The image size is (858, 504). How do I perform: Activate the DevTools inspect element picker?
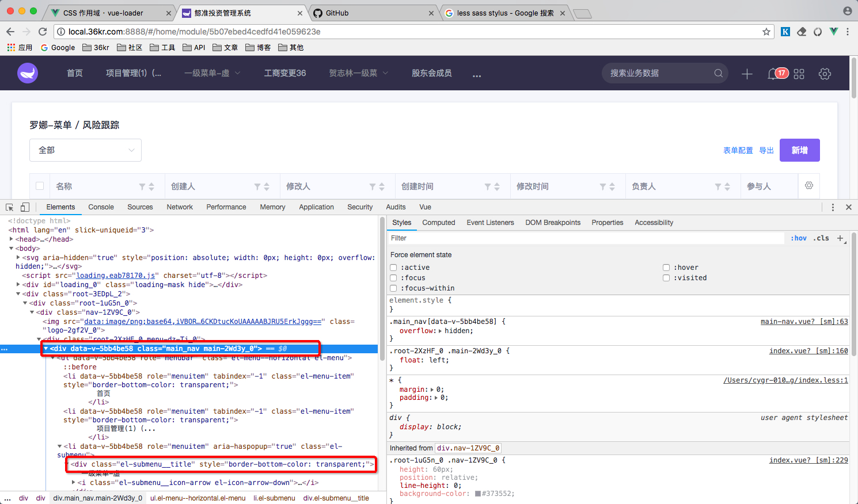10,207
